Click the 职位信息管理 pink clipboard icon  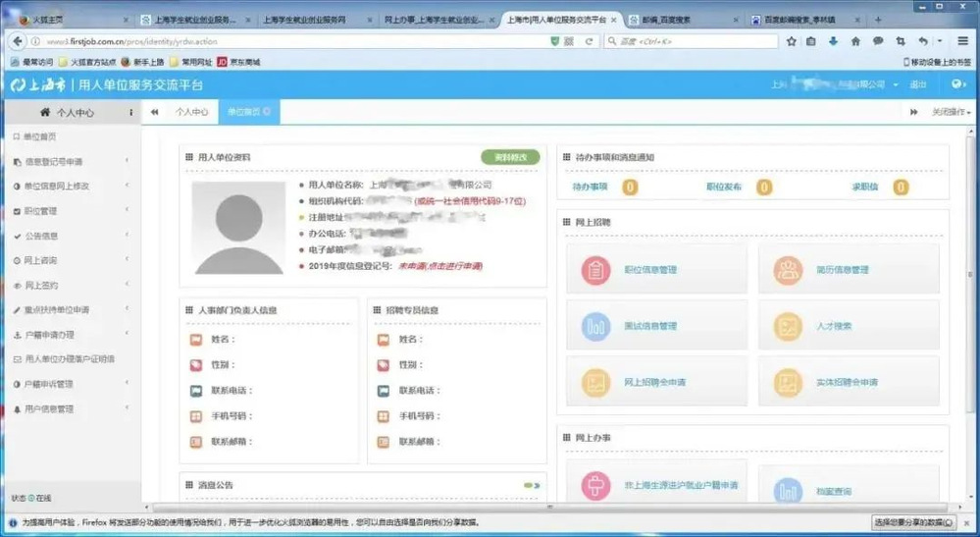[x=595, y=270]
